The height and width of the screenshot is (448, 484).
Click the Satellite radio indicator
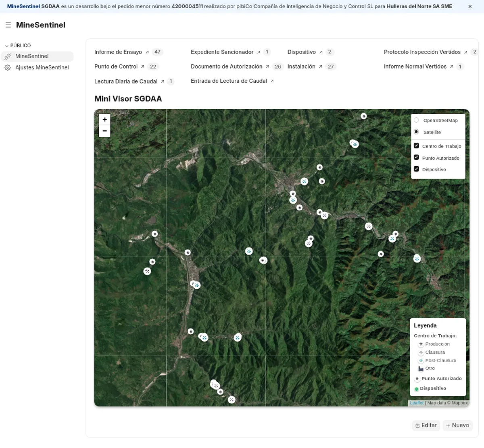(x=416, y=131)
